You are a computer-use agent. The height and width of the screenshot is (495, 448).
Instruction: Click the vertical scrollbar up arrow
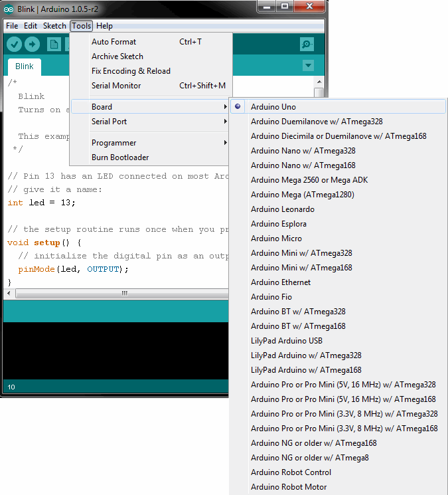point(319,82)
